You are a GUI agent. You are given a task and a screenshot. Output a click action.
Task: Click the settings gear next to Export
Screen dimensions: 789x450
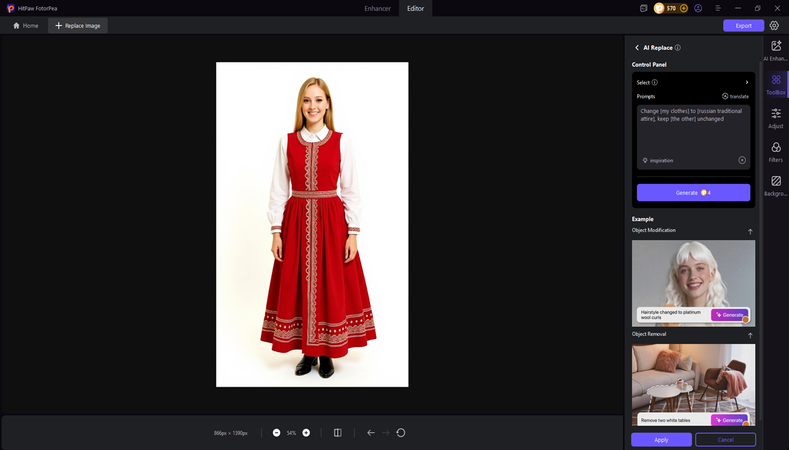(x=774, y=26)
